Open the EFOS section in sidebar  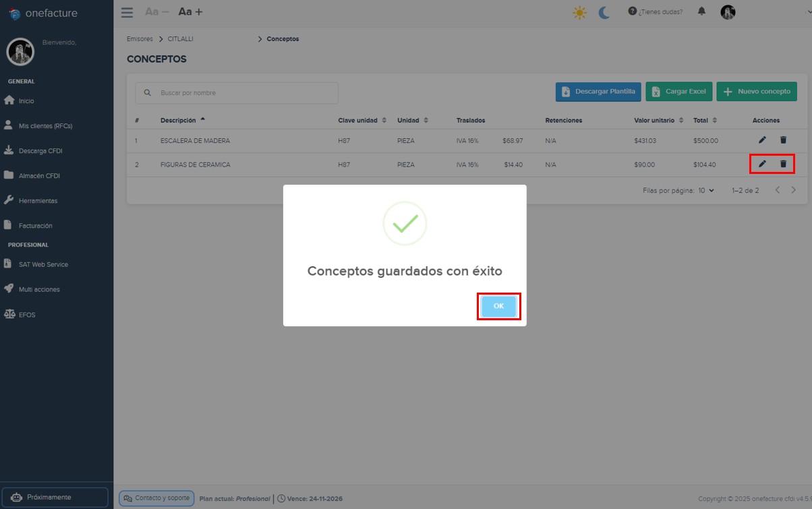click(27, 314)
